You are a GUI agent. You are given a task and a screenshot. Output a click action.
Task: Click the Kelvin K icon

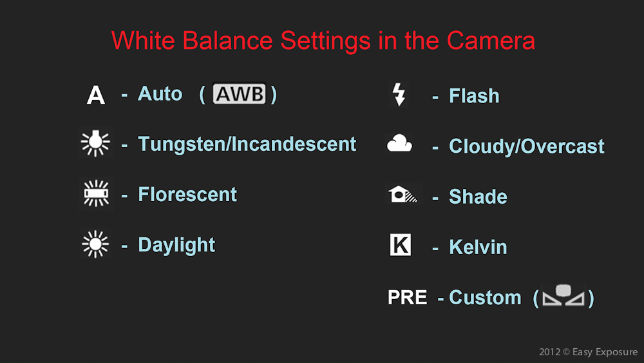[x=400, y=244]
